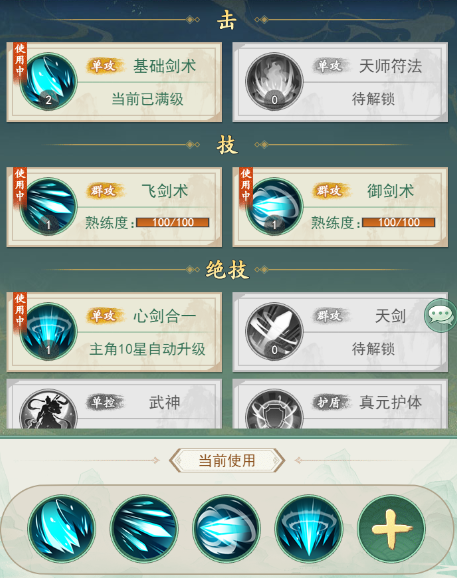The image size is (457, 578).
Task: Click the locked 天师符法 skill icon
Action: 274,81
